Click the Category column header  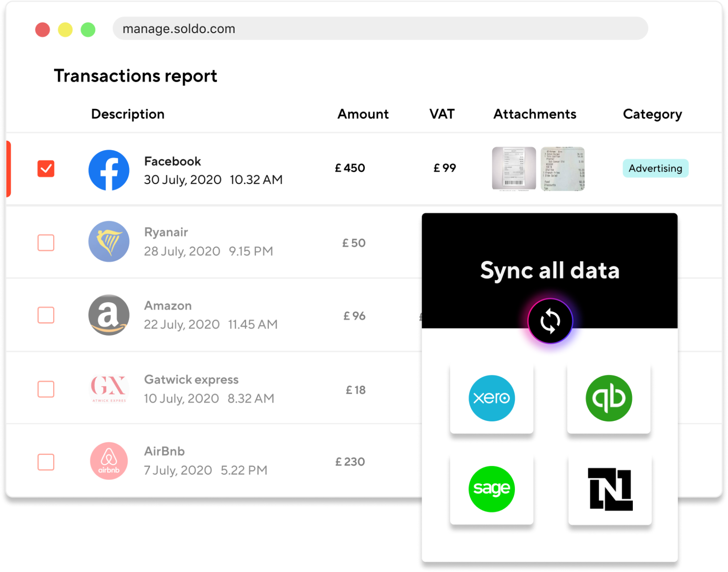(x=653, y=114)
